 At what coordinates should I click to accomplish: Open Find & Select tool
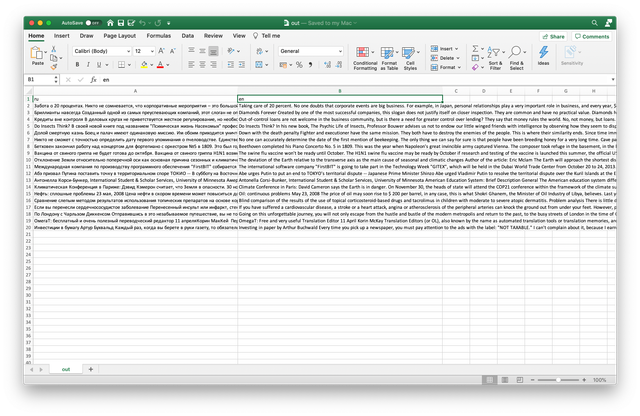point(516,57)
